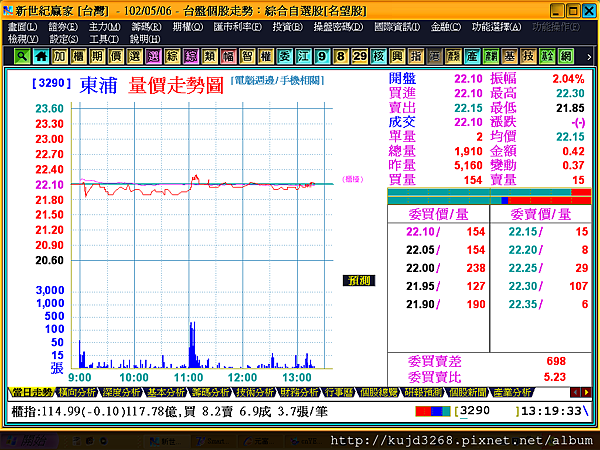The height and width of the screenshot is (450, 600).
Task: Switch to the 個股新聞 tab
Action: pos(468,392)
